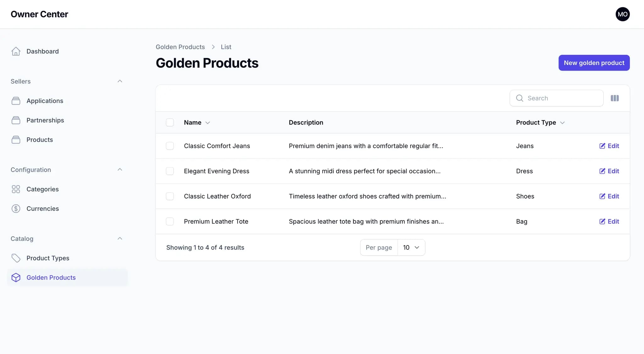644x354 pixels.
Task: Select the Applications icon in sidebar
Action: click(x=16, y=101)
